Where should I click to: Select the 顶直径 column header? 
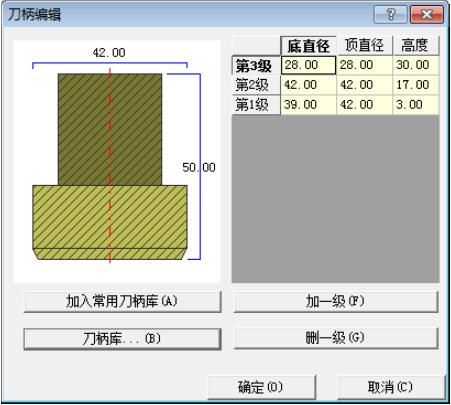(365, 45)
